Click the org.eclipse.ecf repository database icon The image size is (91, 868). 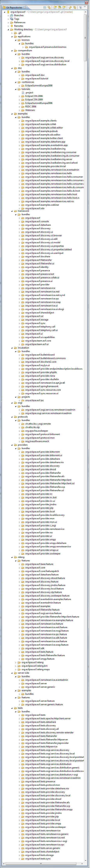point(8,12)
